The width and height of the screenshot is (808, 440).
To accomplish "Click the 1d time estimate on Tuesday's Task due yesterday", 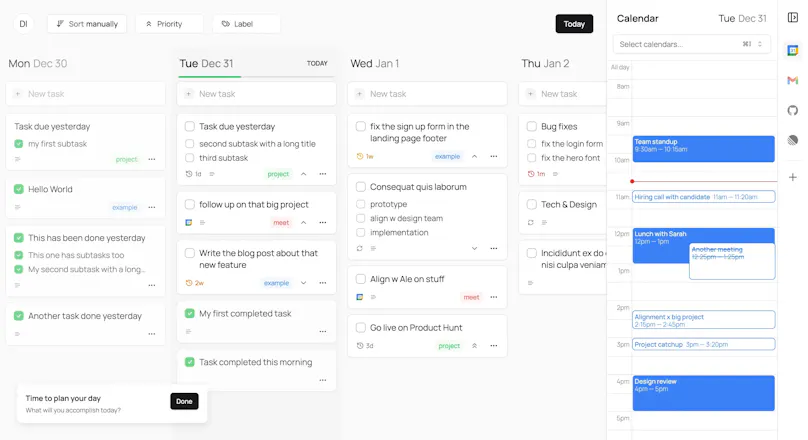I will click(x=194, y=174).
